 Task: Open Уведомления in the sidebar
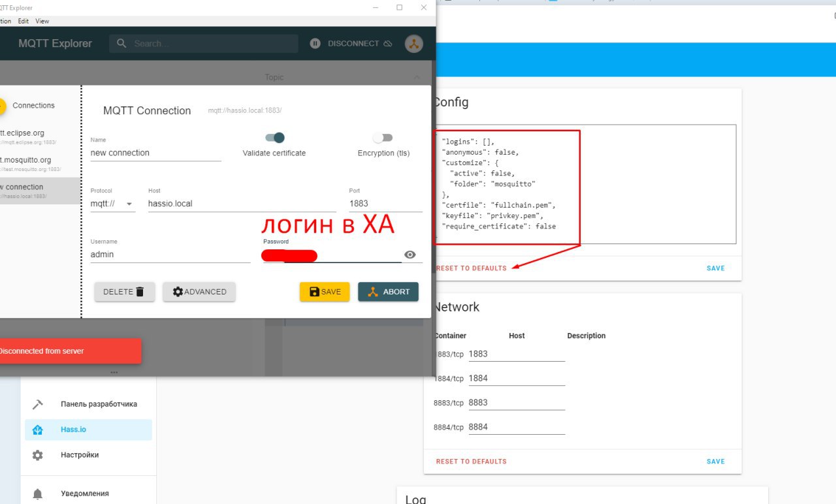(88, 494)
